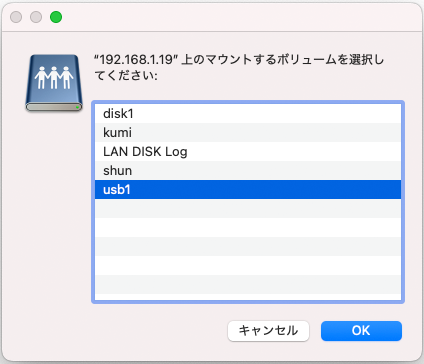Click the green LED on drive icon
The width and height of the screenshot is (424, 364).
click(77, 107)
